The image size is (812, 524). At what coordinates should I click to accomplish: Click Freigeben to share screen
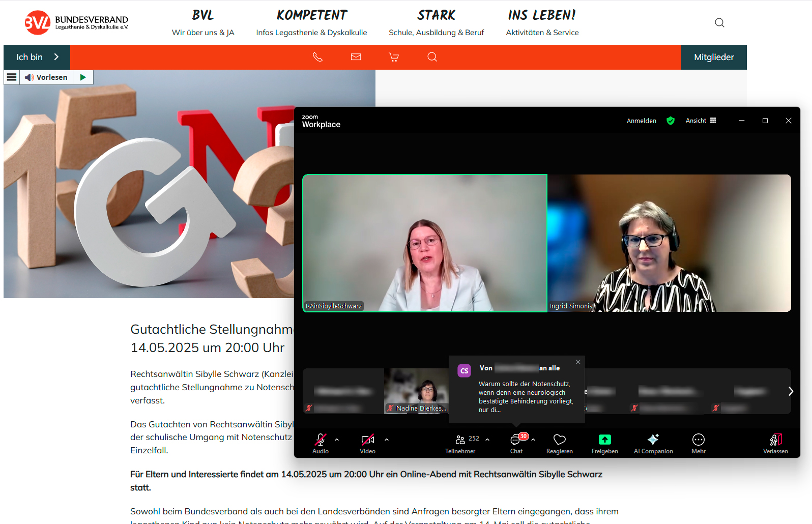pyautogui.click(x=605, y=444)
